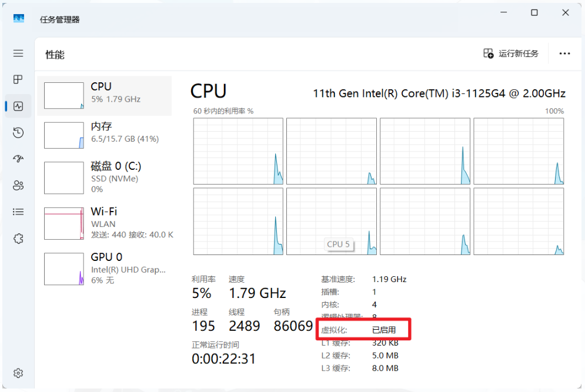This screenshot has height=392, width=585.
Task: Click 运行新任务 button
Action: tap(511, 53)
